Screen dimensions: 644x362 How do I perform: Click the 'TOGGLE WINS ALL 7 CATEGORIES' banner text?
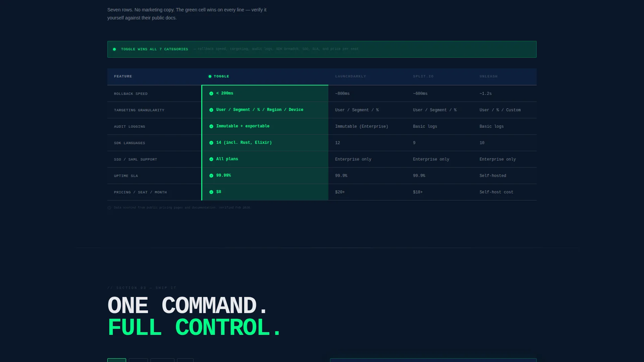coord(155,49)
